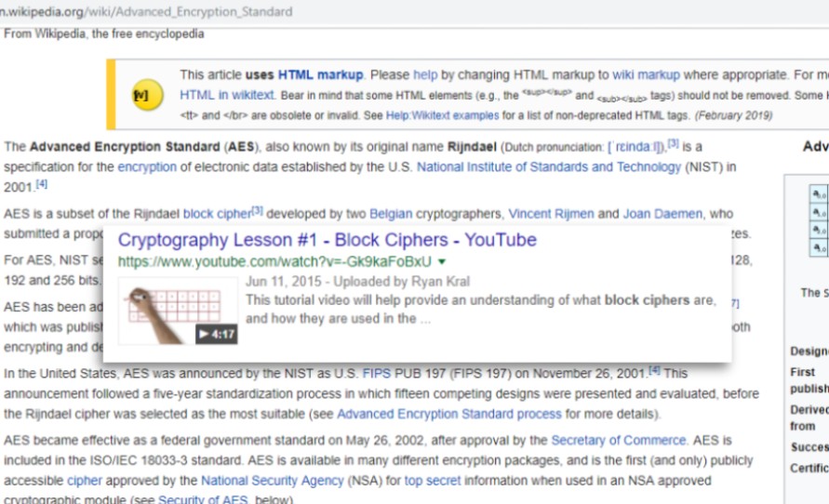This screenshot has height=504, width=829.
Task: Open the Joan Daemen article link
Action: pyautogui.click(x=649, y=214)
